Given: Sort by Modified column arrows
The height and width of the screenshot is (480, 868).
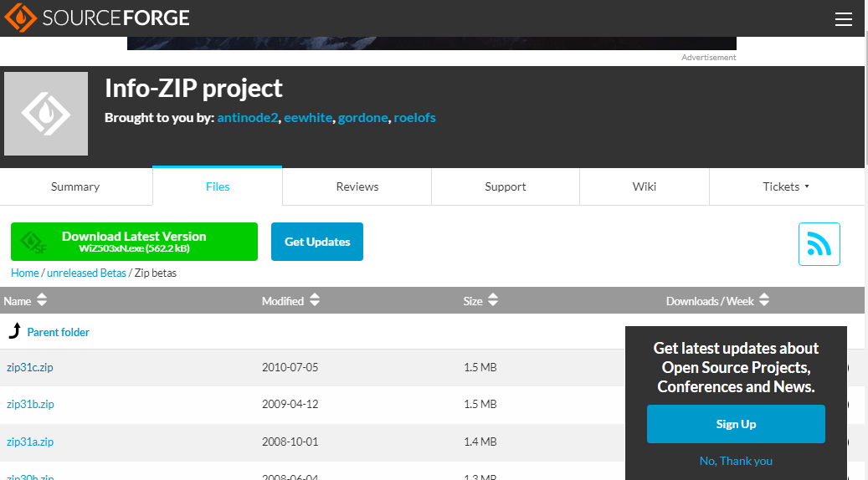Looking at the screenshot, I should (315, 299).
